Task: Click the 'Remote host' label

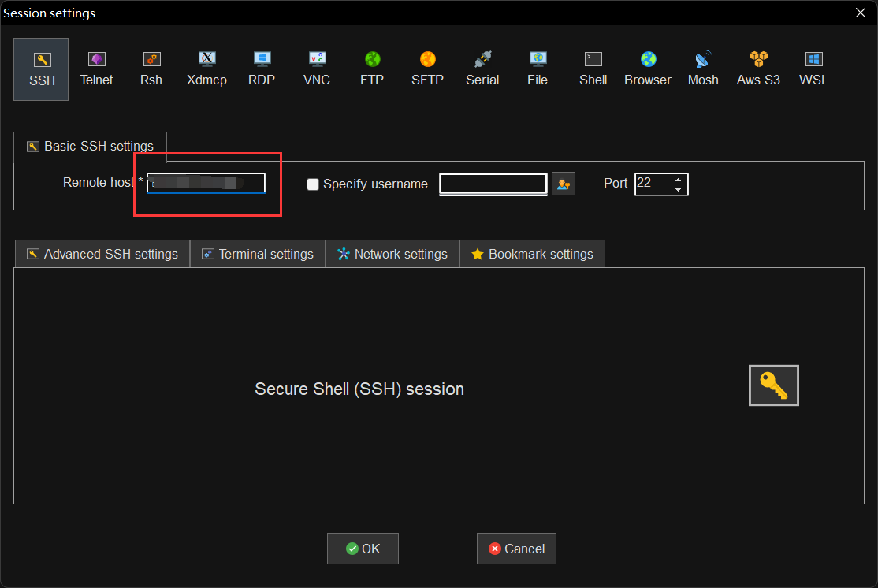Action: pyautogui.click(x=98, y=183)
